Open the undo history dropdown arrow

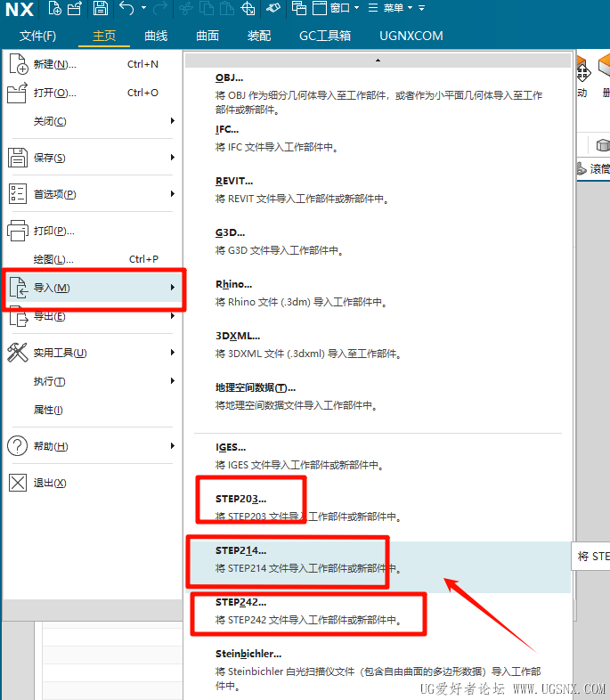point(143,8)
